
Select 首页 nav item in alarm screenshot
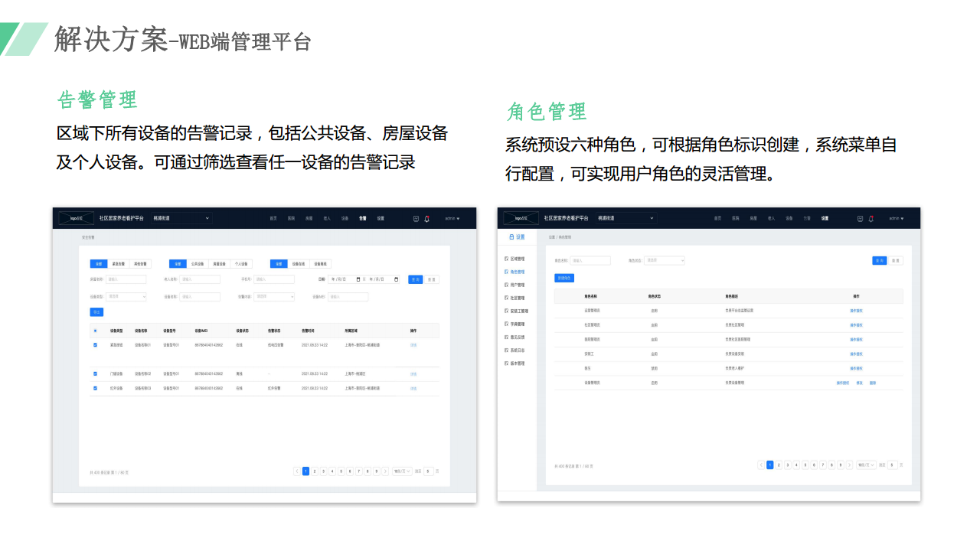[273, 218]
